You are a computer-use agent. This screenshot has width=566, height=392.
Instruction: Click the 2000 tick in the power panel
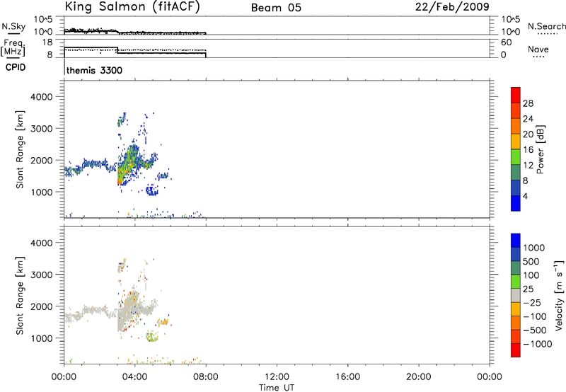[x=42, y=160]
